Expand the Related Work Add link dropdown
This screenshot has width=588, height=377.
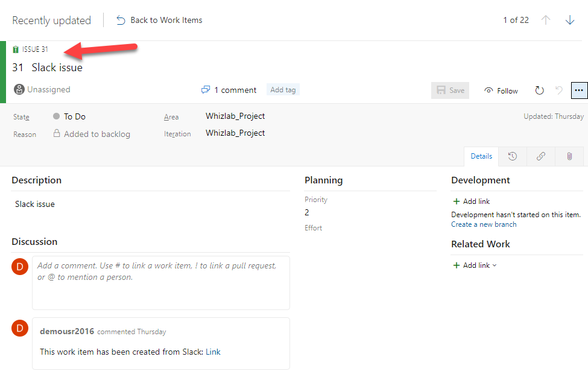coord(475,265)
